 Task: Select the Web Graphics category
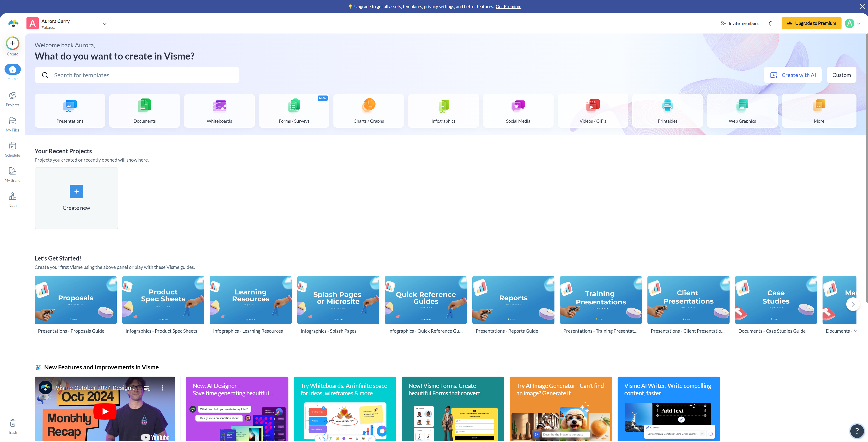742,111
